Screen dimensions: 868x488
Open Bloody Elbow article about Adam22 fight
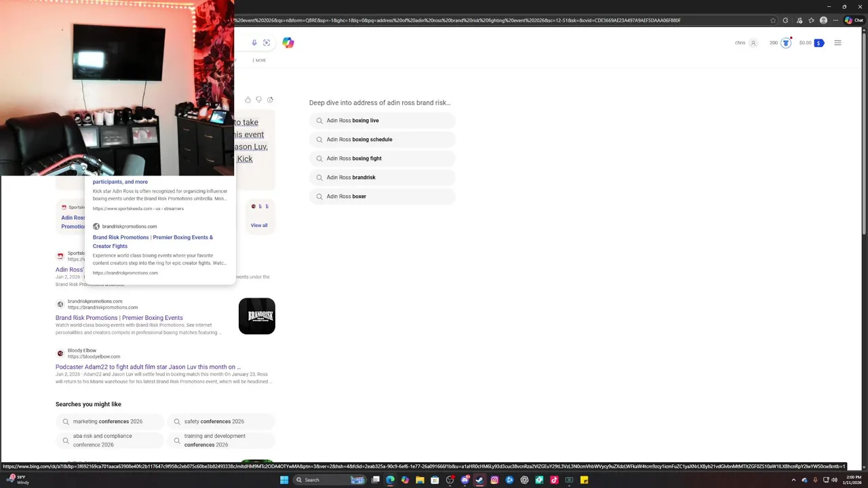point(148,367)
